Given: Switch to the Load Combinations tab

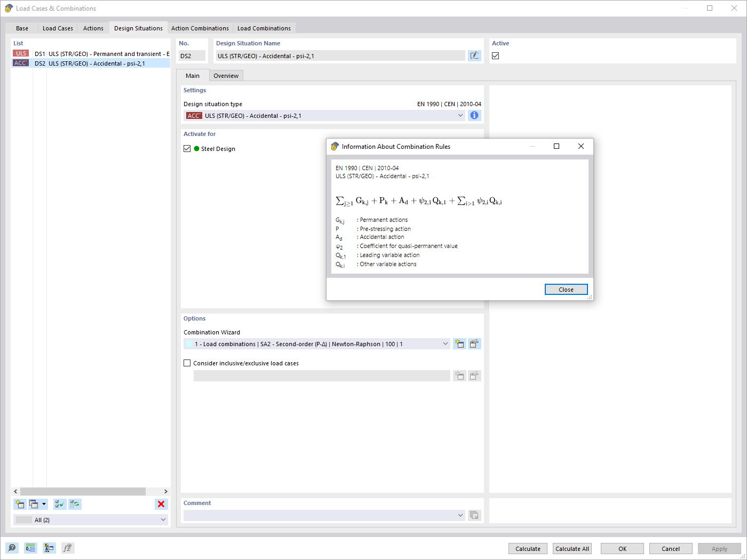Looking at the screenshot, I should tap(264, 28).
